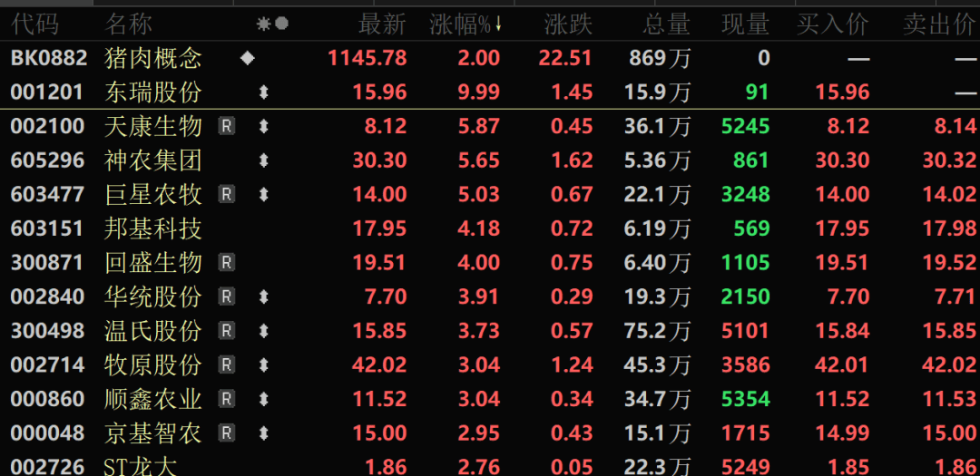
Task: Sort by the 代码 column header
Action: (x=35, y=25)
